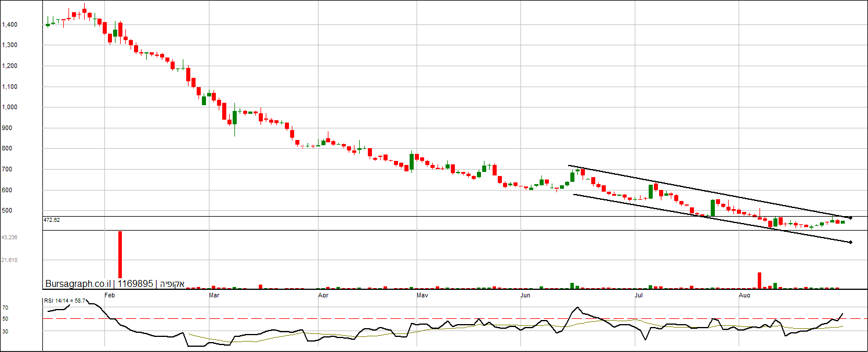Click the 472.62 current price label
868x352 pixels.
(52, 220)
